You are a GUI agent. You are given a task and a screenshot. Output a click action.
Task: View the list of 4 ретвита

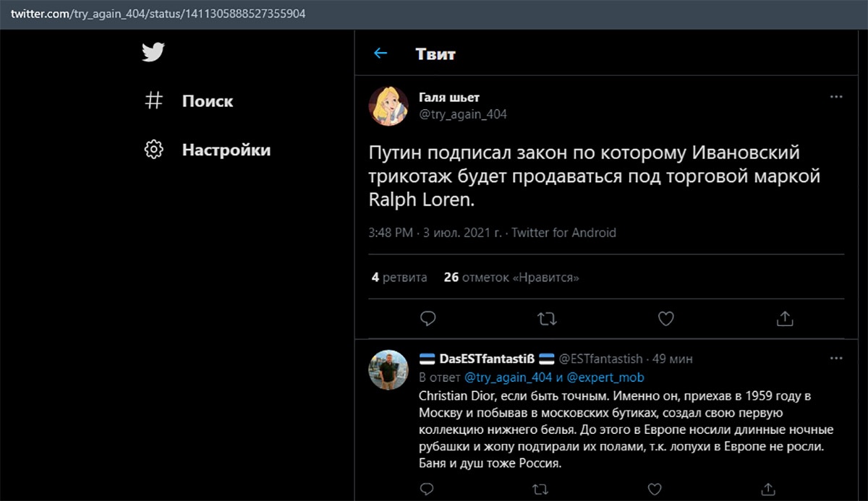point(399,277)
